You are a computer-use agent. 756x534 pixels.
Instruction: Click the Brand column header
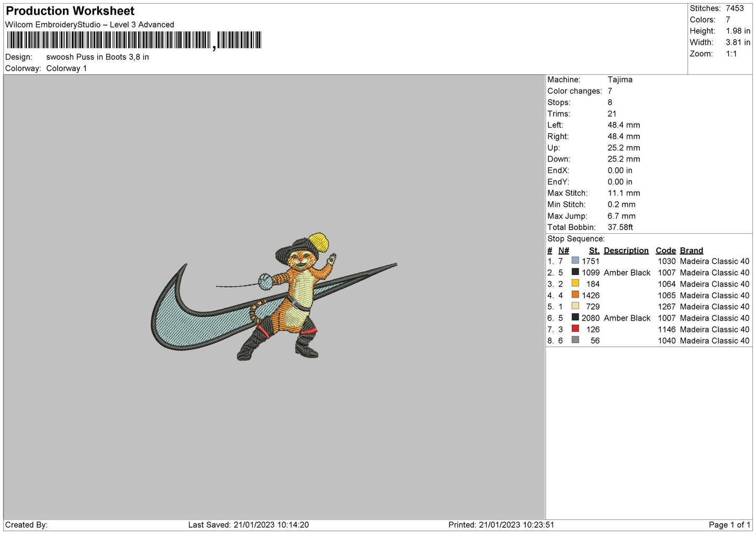[x=691, y=251]
